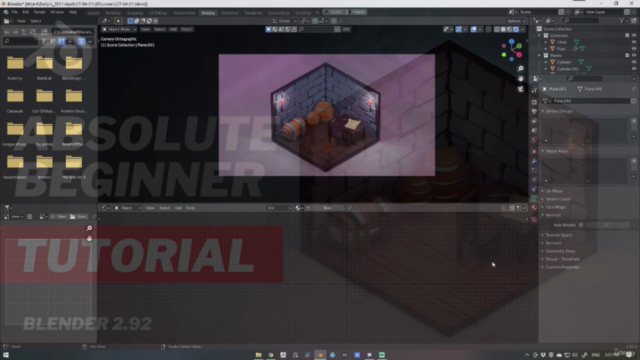Open the Window menu
Screen dimensions: 640x360
[x=57, y=12]
